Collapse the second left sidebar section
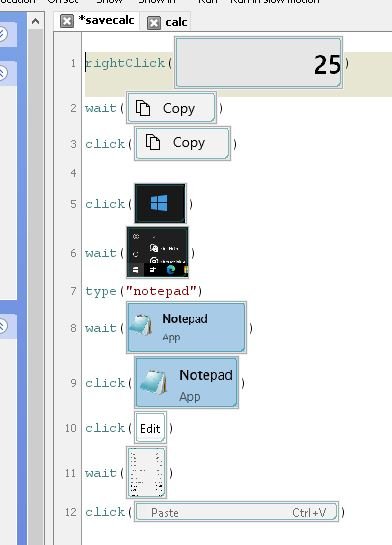 point(2,73)
